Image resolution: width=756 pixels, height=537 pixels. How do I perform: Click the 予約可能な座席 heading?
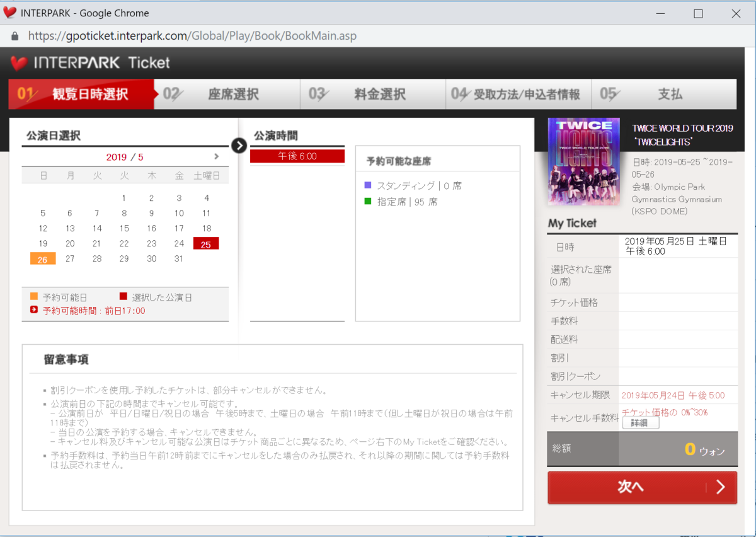tap(399, 161)
